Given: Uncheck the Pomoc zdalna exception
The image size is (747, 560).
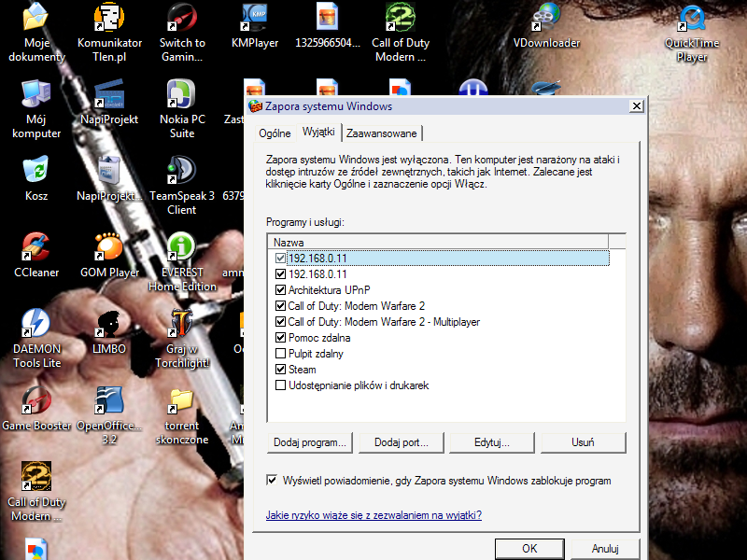Looking at the screenshot, I should [281, 338].
